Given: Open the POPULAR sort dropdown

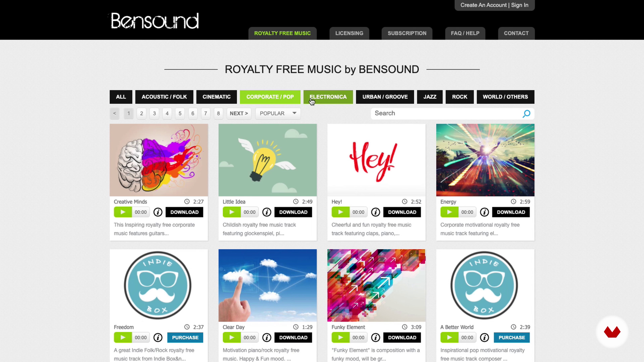Looking at the screenshot, I should 278,113.
